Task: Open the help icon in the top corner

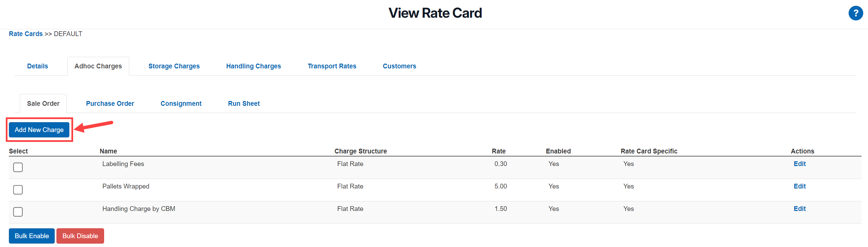Action: click(x=856, y=13)
